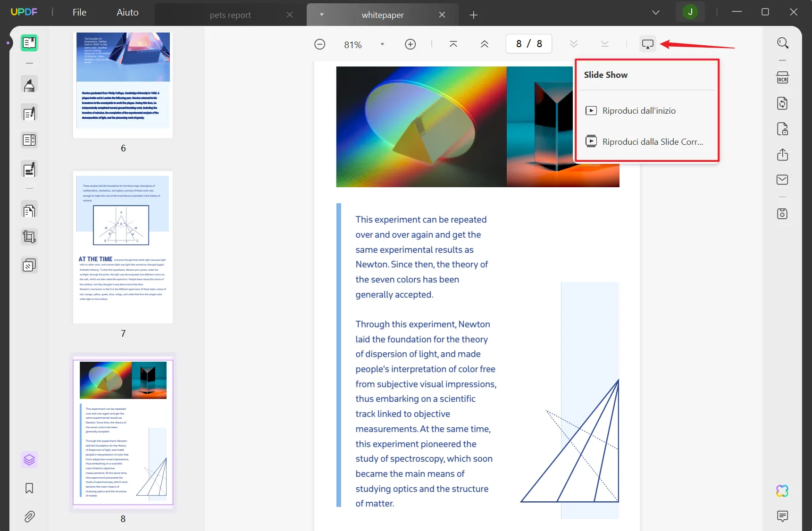The width and height of the screenshot is (812, 531).
Task: Send file by email icon
Action: 783,180
